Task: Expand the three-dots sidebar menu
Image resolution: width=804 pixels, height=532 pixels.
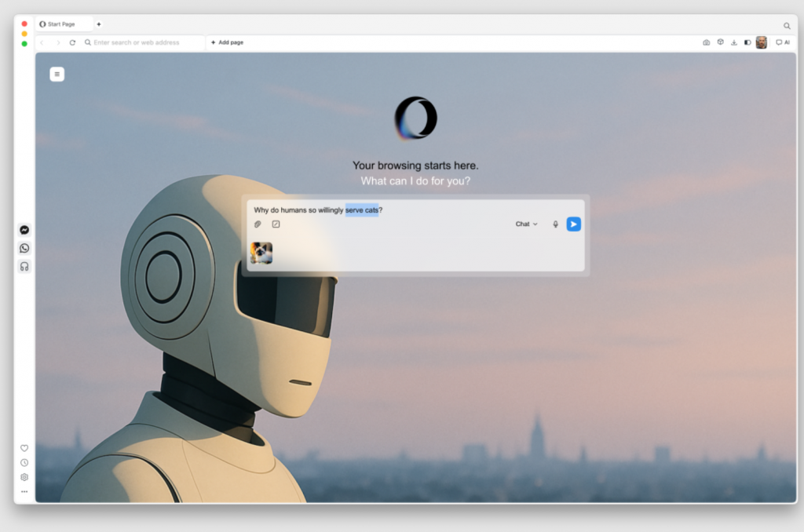Action: pos(24,492)
